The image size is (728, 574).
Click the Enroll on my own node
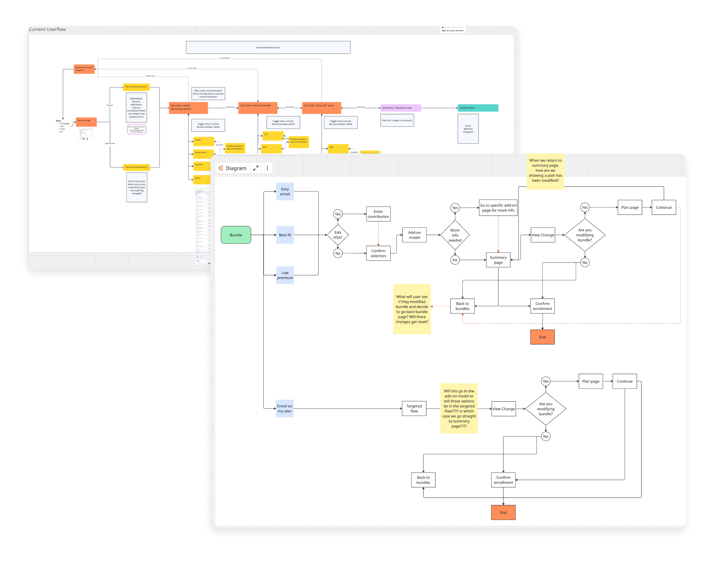point(285,408)
